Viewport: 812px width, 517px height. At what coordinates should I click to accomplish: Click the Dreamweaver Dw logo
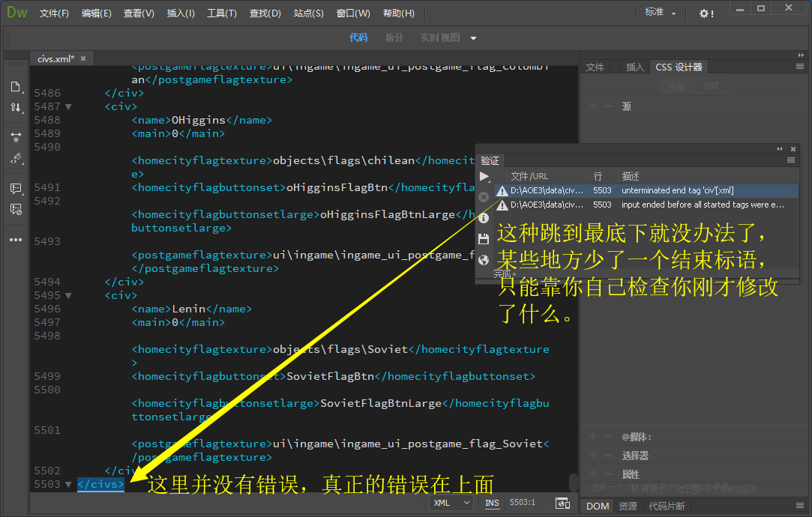pos(16,13)
